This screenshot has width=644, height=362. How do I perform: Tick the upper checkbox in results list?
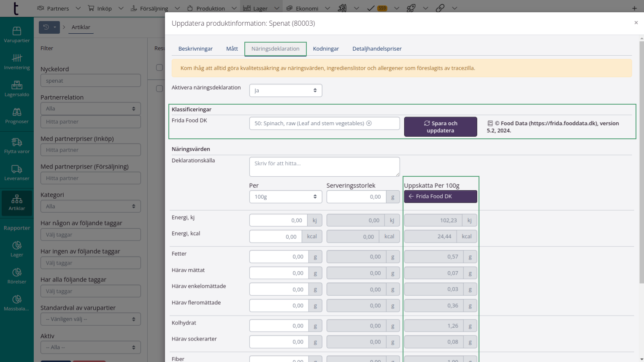coord(159,68)
